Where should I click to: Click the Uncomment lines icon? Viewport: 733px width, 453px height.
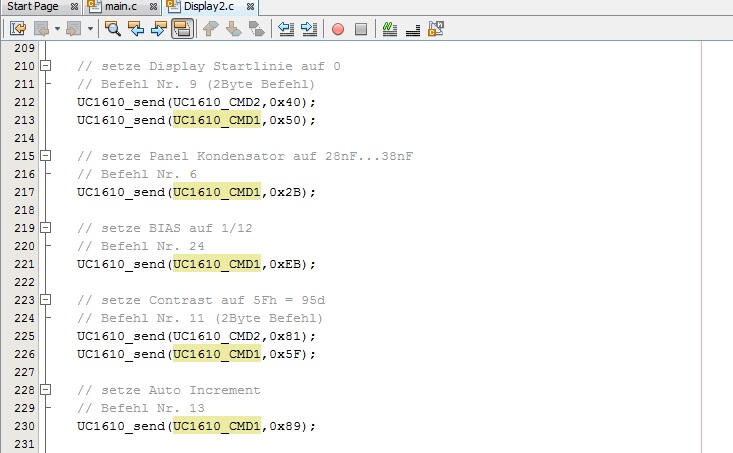click(x=413, y=29)
